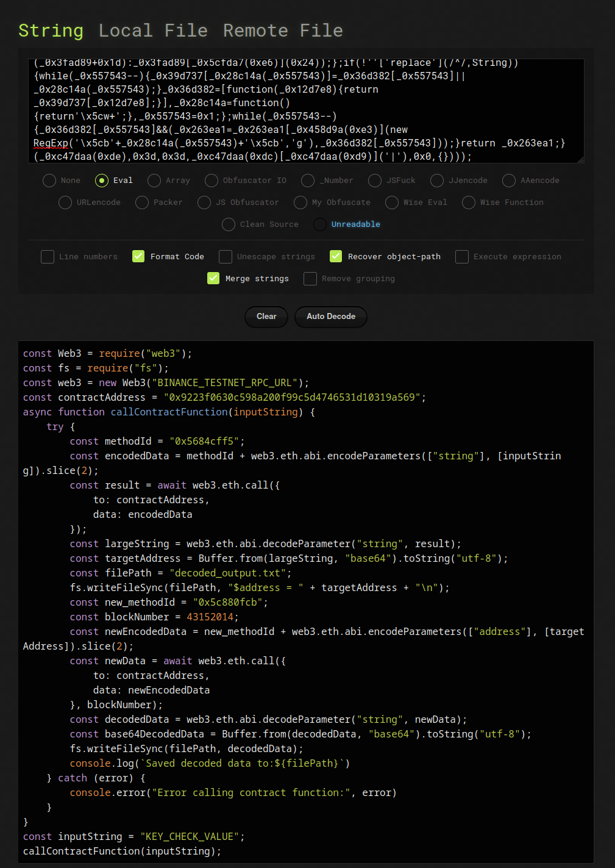Open the Remote File tab
This screenshot has height=868, width=615.
[x=283, y=30]
